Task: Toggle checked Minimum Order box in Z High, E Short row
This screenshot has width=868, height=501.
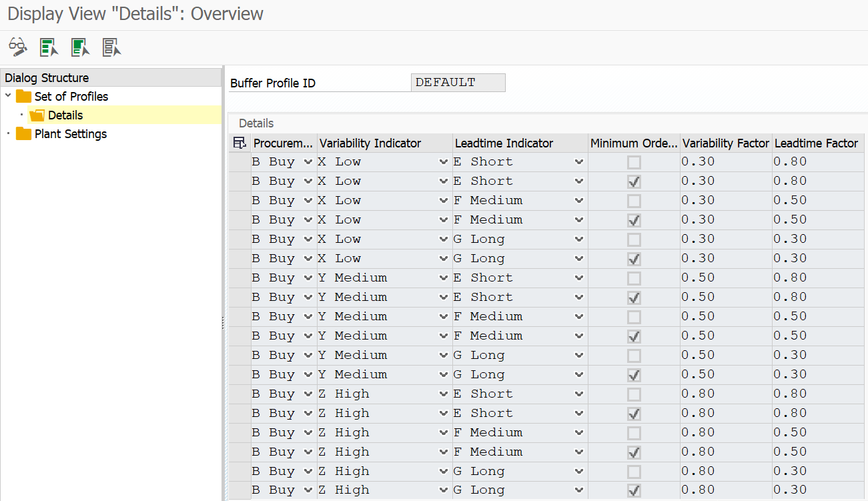Action: click(x=634, y=414)
